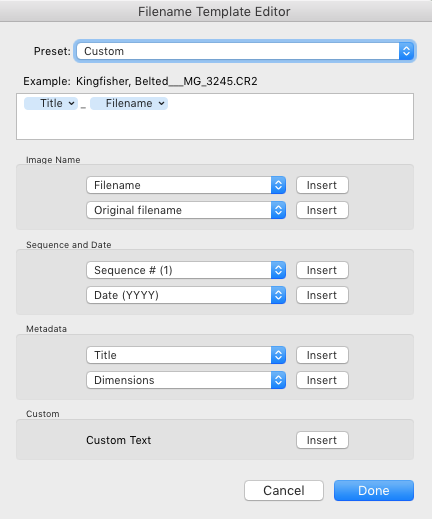Insert the Filename token
Viewport: 432px width, 519px height.
point(322,185)
